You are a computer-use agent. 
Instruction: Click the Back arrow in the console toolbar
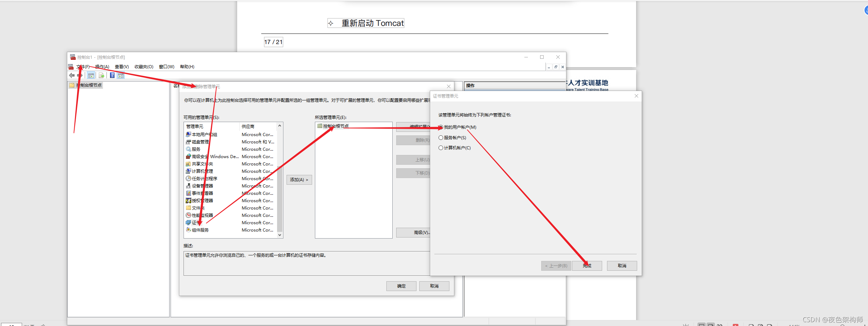[x=72, y=75]
